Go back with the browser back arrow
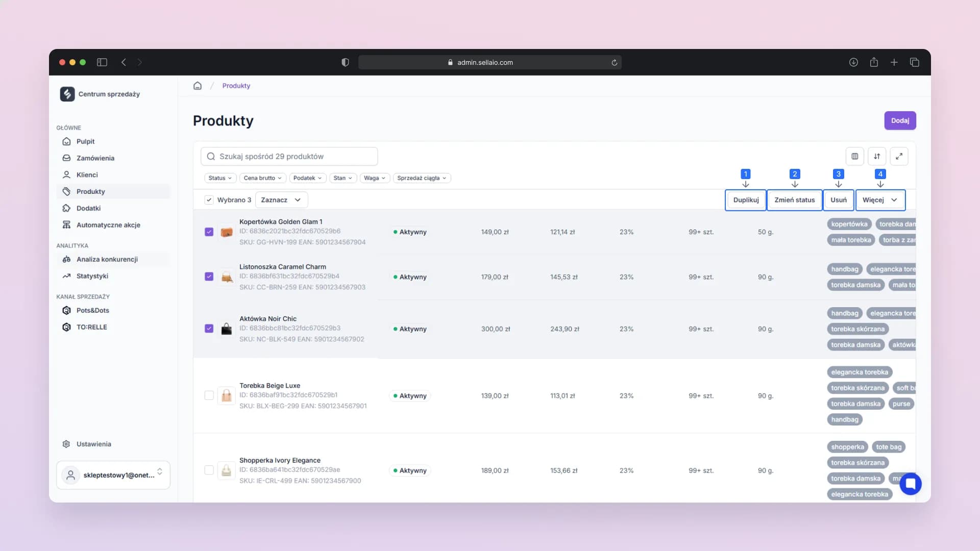 pos(124,62)
